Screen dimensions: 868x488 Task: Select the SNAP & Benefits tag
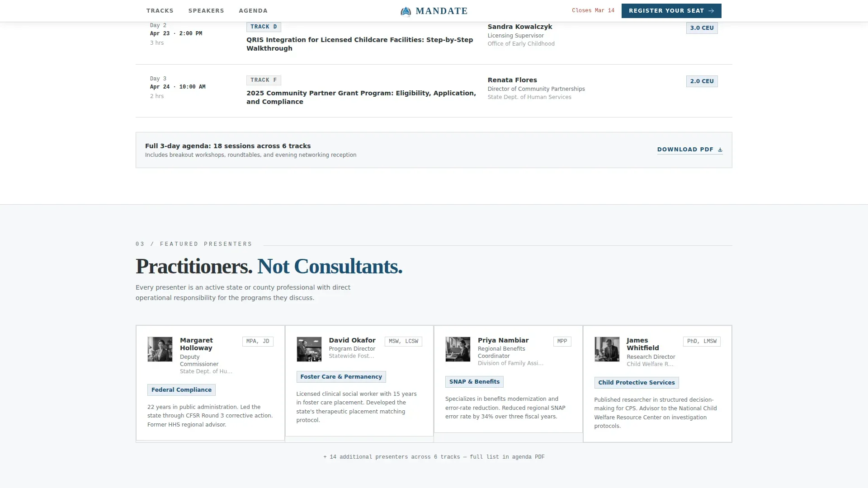click(x=474, y=382)
